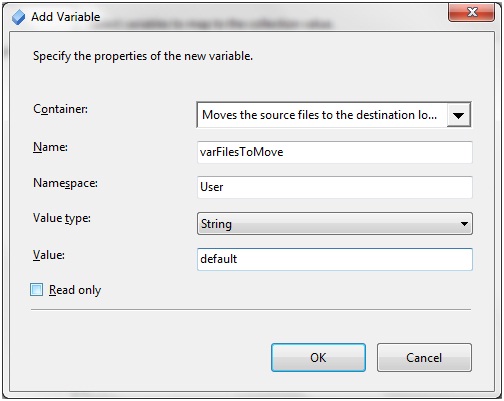Viewport: 504px width, 401px height.
Task: Close the Add Variable dialog
Action: point(471,13)
